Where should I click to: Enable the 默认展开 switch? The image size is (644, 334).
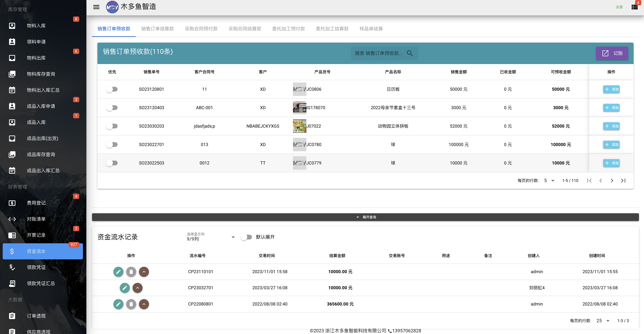pyautogui.click(x=246, y=237)
